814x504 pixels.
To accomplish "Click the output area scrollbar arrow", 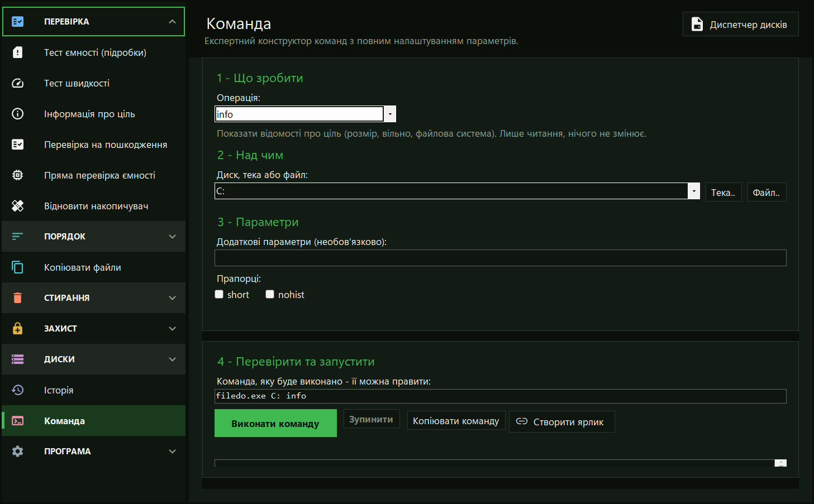I will point(780,463).
